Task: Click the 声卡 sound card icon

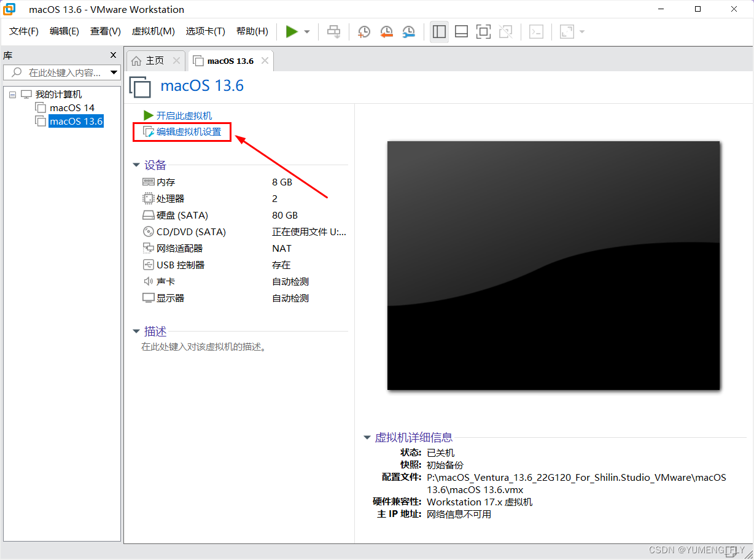Action: 148,281
